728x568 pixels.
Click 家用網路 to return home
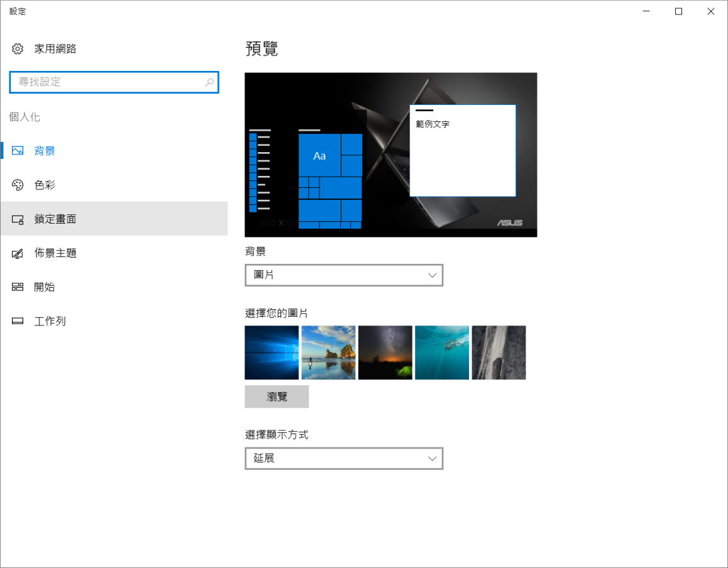click(55, 49)
